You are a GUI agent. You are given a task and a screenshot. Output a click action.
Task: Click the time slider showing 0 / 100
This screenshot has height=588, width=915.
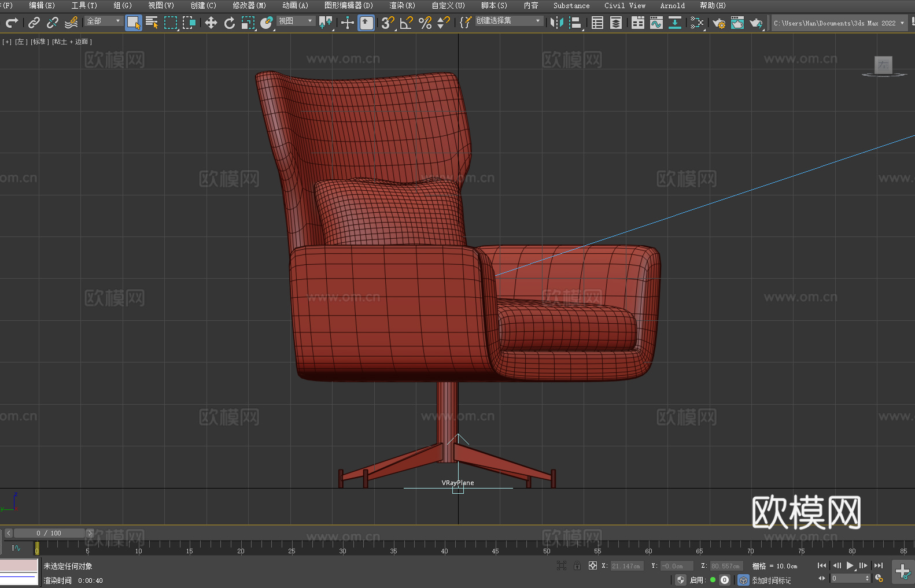coord(49,533)
